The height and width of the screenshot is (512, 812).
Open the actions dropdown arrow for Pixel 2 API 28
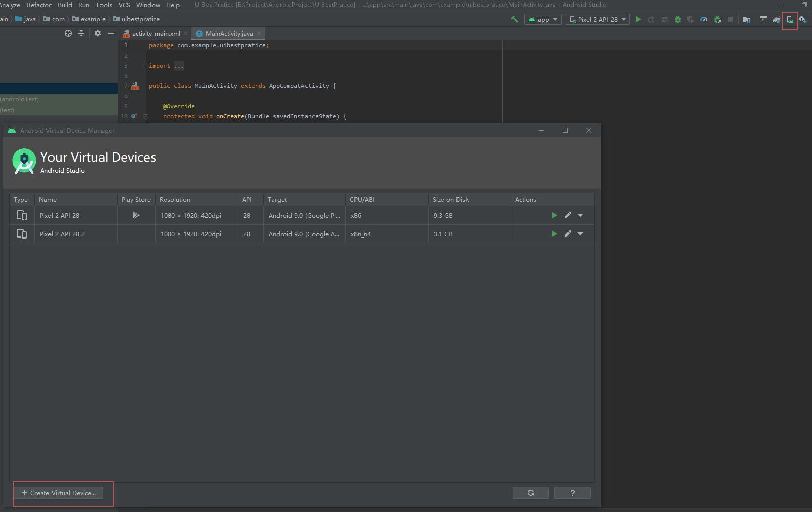point(580,215)
